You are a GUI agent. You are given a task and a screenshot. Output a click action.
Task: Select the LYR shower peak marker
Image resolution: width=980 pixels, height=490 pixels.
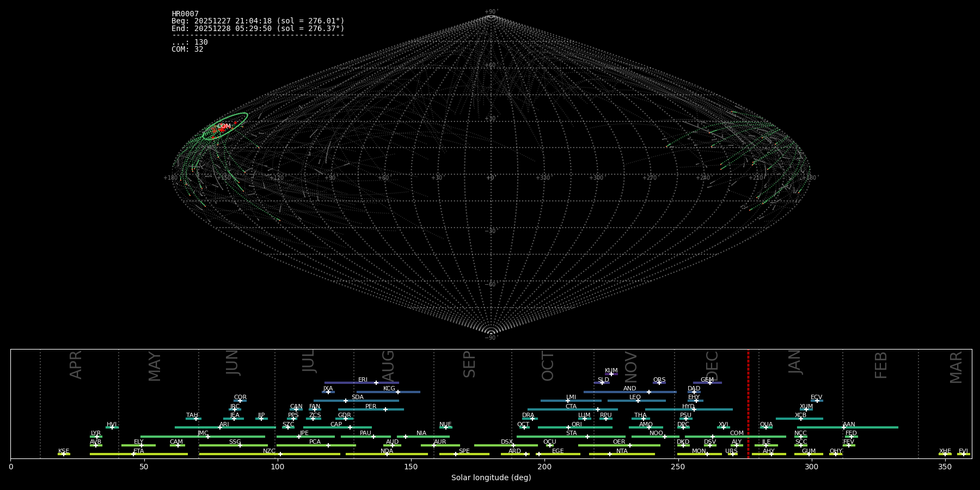click(97, 437)
